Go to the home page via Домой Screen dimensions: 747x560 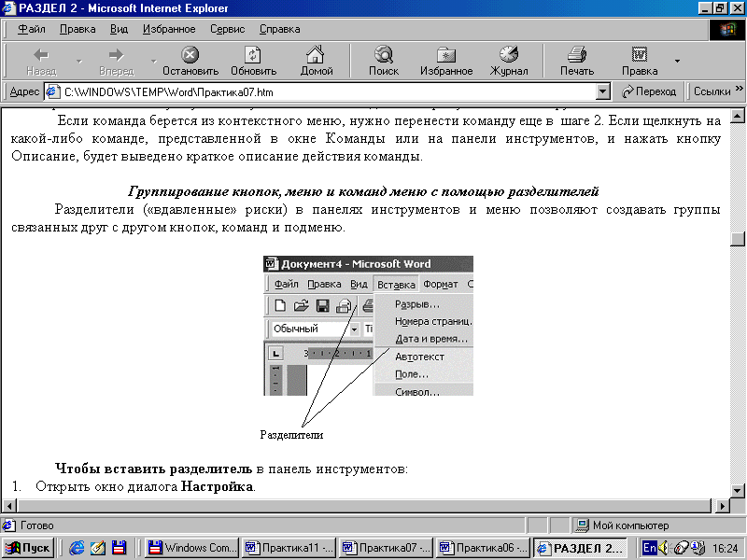316,61
